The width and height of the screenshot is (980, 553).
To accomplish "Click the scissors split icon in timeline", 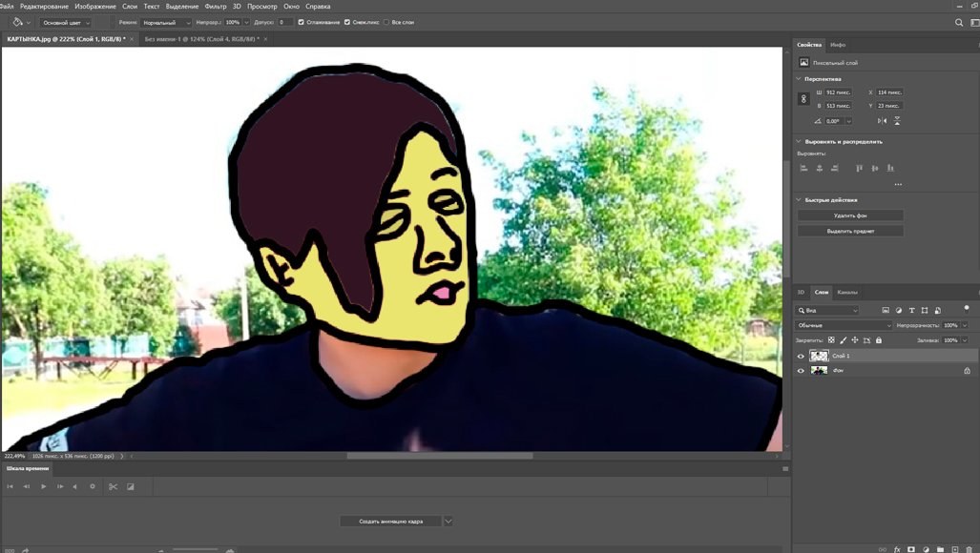I will (x=113, y=486).
